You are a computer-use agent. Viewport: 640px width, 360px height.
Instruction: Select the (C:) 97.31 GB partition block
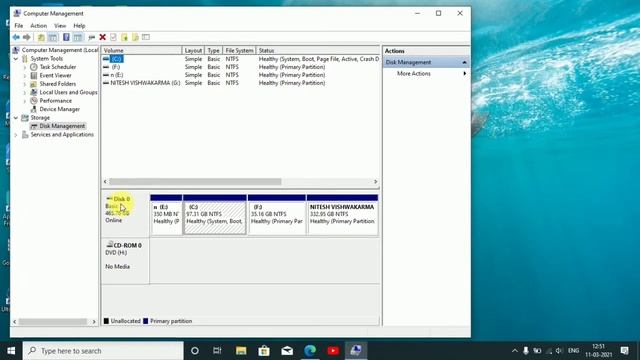(x=215, y=215)
